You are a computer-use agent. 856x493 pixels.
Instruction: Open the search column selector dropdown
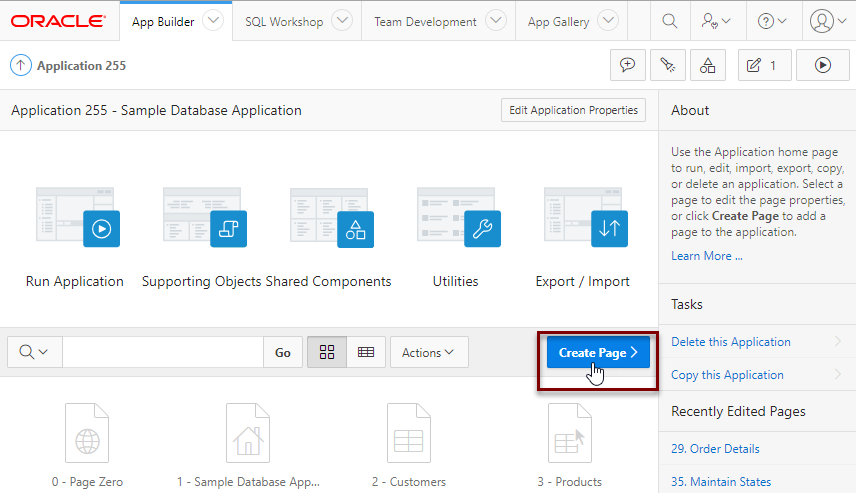pos(34,352)
